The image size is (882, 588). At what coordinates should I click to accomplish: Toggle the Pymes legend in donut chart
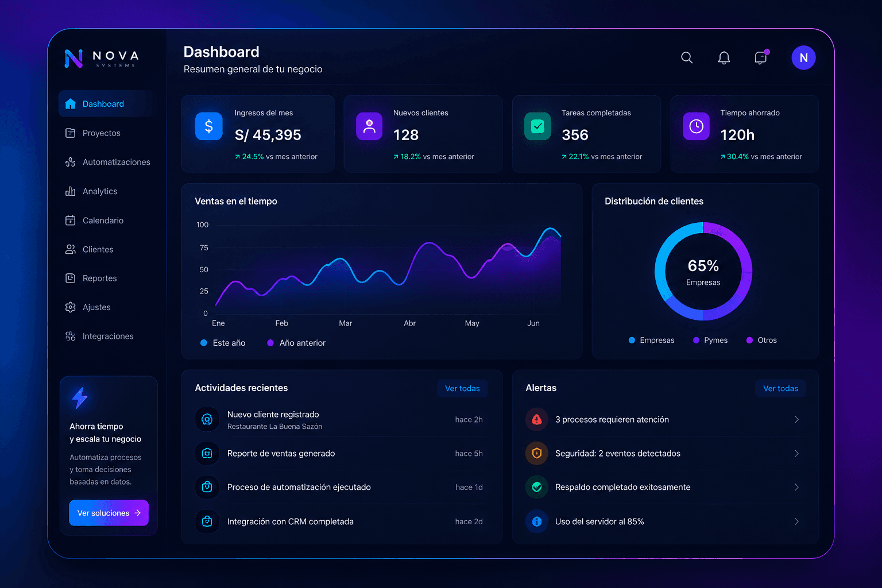(710, 341)
